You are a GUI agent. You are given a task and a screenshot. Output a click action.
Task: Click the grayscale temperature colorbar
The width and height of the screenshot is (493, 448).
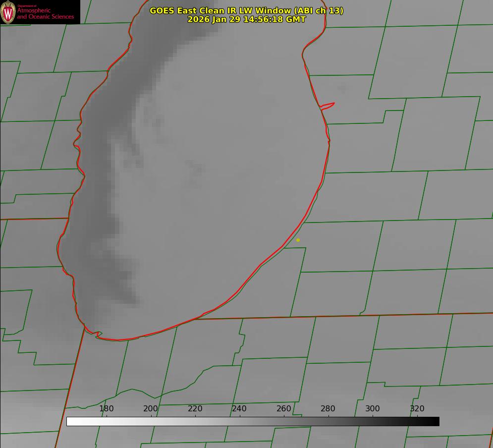(x=253, y=421)
